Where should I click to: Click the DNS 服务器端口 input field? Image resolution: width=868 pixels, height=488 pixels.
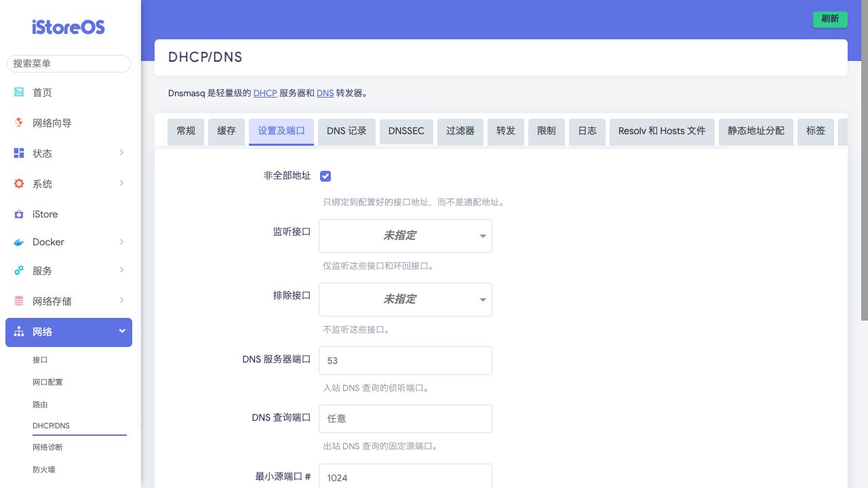tap(405, 361)
